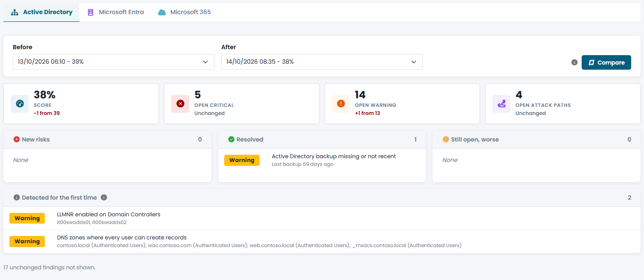The width and height of the screenshot is (644, 280).
Task: Click the orange Still open, worse icon
Action: coord(446,139)
